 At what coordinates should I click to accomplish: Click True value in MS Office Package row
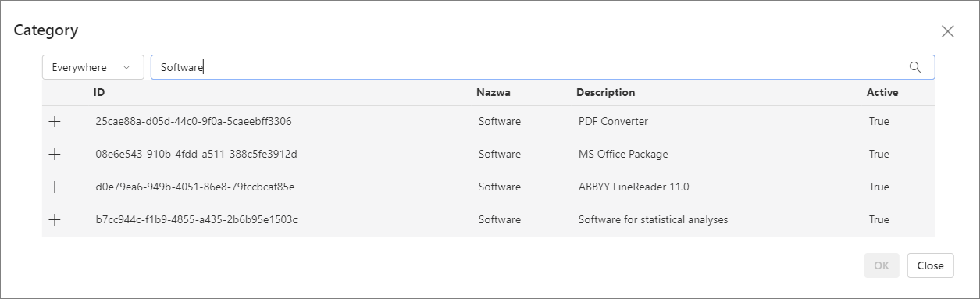879,154
